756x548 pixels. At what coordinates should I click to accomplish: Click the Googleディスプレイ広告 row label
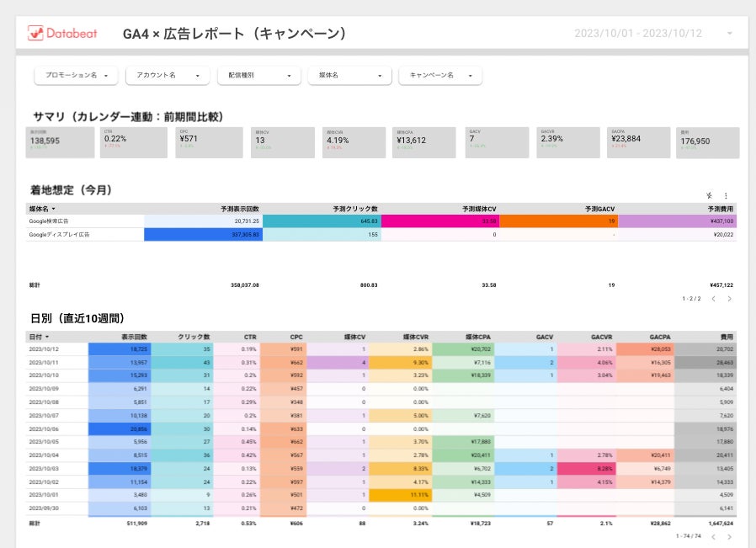(59, 235)
